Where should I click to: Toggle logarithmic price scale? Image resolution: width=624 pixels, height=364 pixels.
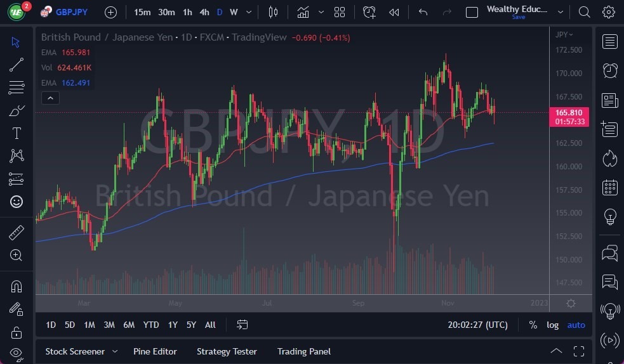coord(552,325)
